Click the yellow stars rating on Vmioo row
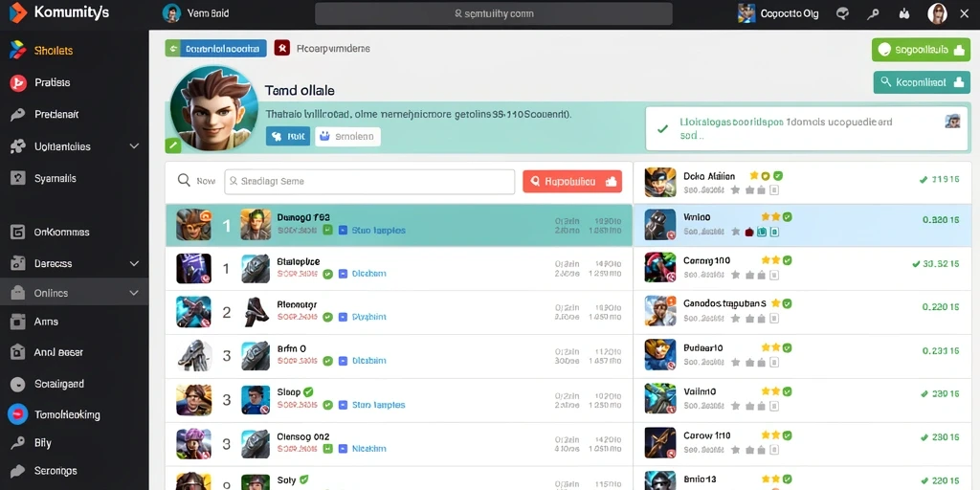Image resolution: width=980 pixels, height=490 pixels. pyautogui.click(x=770, y=217)
